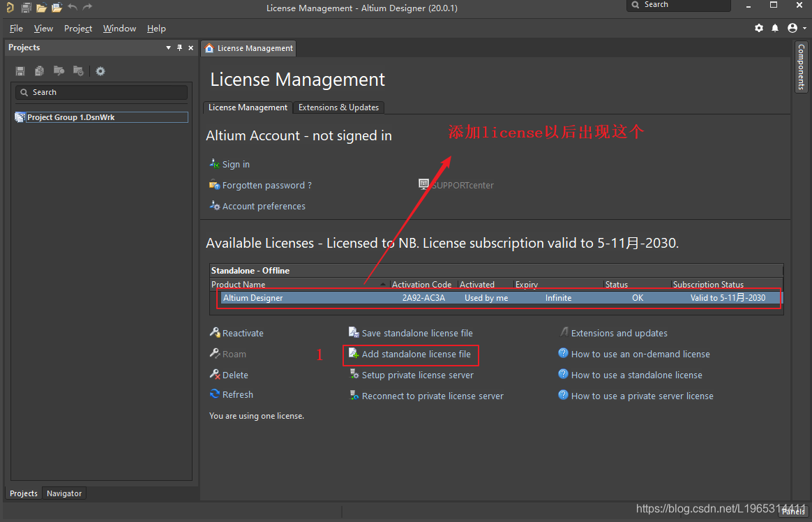This screenshot has height=522, width=812.
Task: Open the File menu
Action: tap(16, 29)
